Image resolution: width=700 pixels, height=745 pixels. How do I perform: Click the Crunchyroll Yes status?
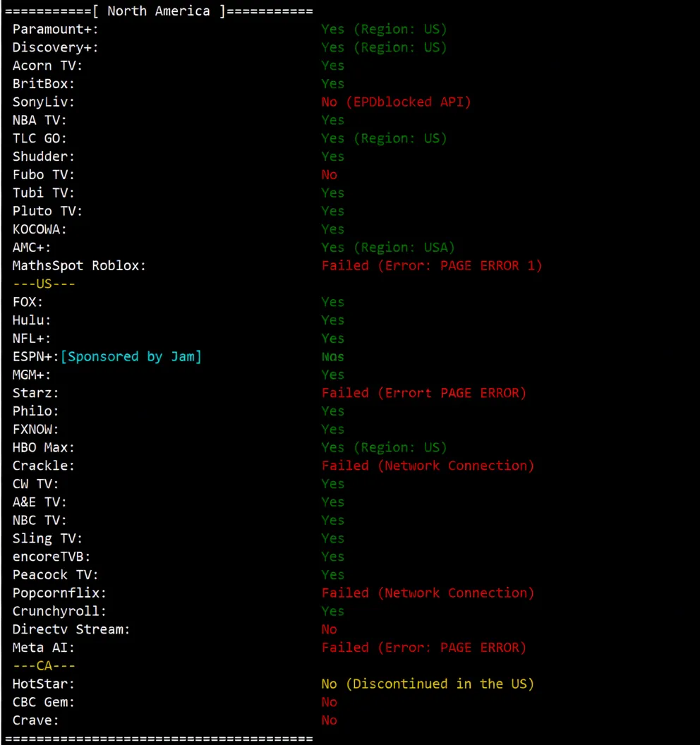[332, 611]
